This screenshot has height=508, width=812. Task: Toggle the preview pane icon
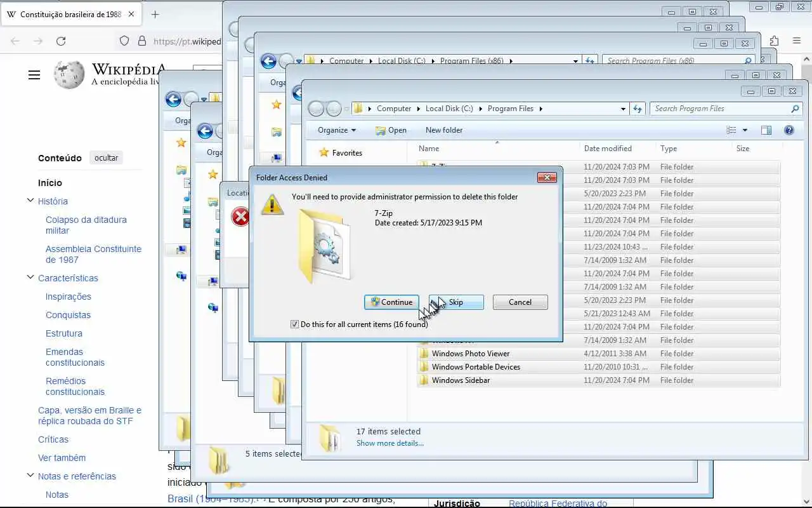(x=766, y=130)
